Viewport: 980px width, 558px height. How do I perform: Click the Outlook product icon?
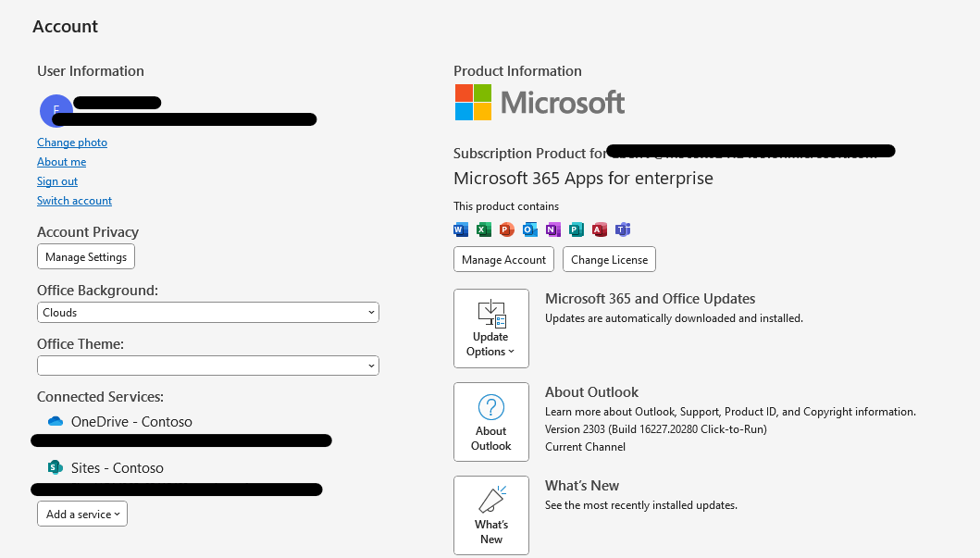pos(530,229)
